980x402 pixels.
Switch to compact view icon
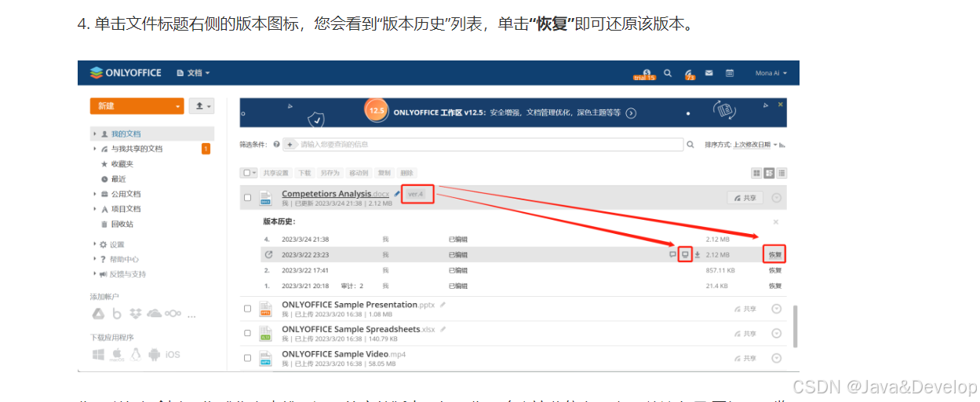click(x=770, y=173)
